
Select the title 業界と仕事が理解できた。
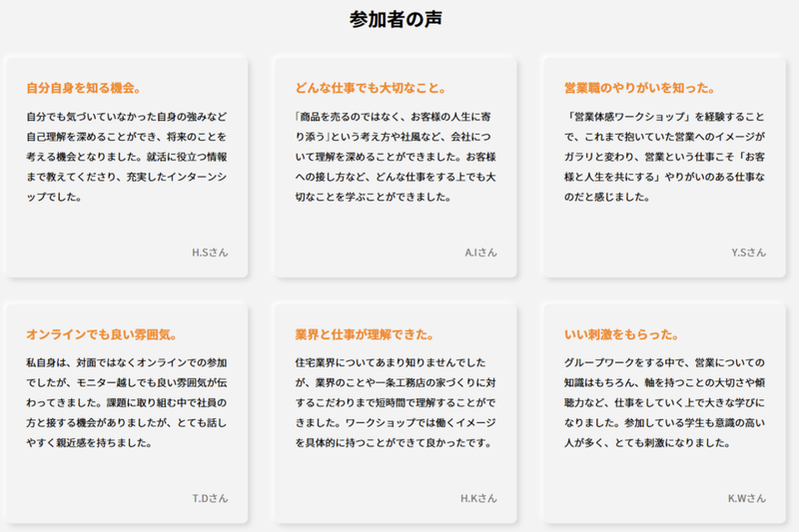pyautogui.click(x=365, y=334)
